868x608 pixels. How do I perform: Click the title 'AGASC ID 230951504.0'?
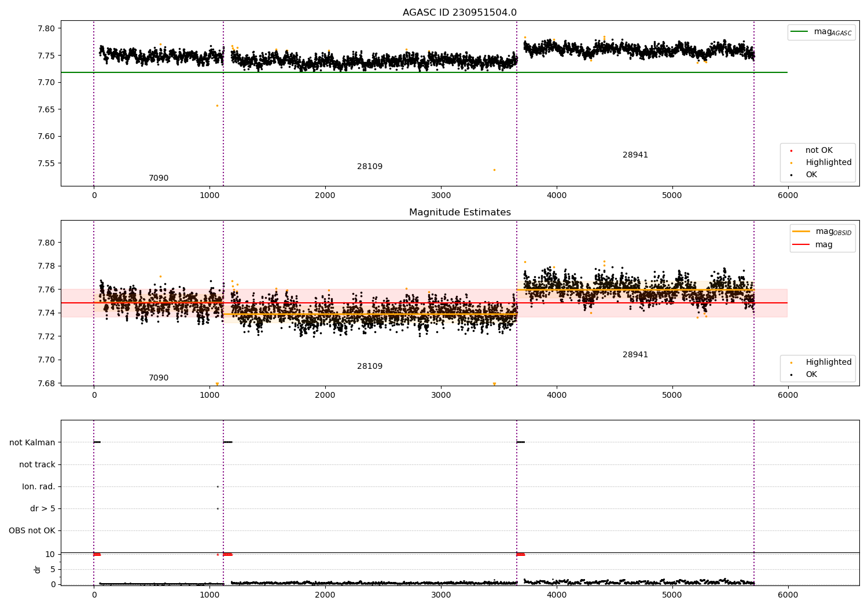pyautogui.click(x=459, y=13)
